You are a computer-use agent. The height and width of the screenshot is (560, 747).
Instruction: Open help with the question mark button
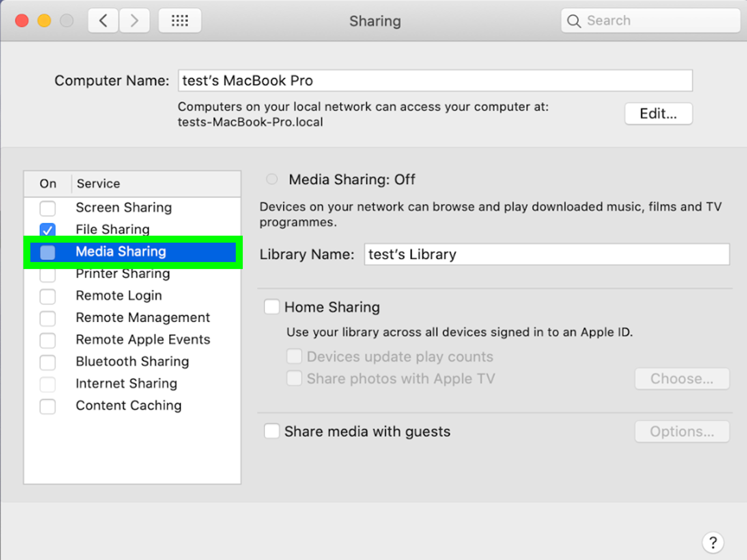pos(712,543)
